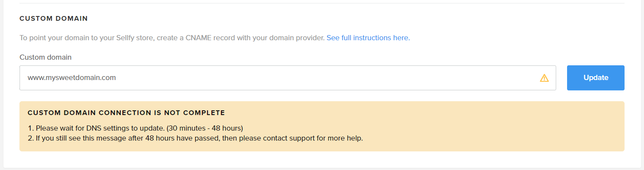Open the 'See full instructions here' link
Screen dimensions: 644x170
368,38
